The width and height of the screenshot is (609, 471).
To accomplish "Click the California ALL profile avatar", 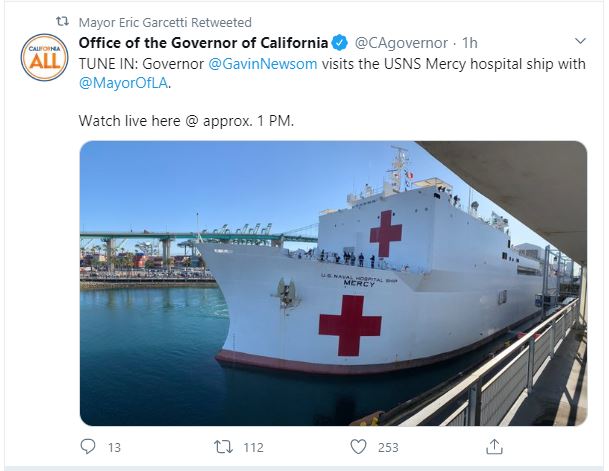I will 45,57.
